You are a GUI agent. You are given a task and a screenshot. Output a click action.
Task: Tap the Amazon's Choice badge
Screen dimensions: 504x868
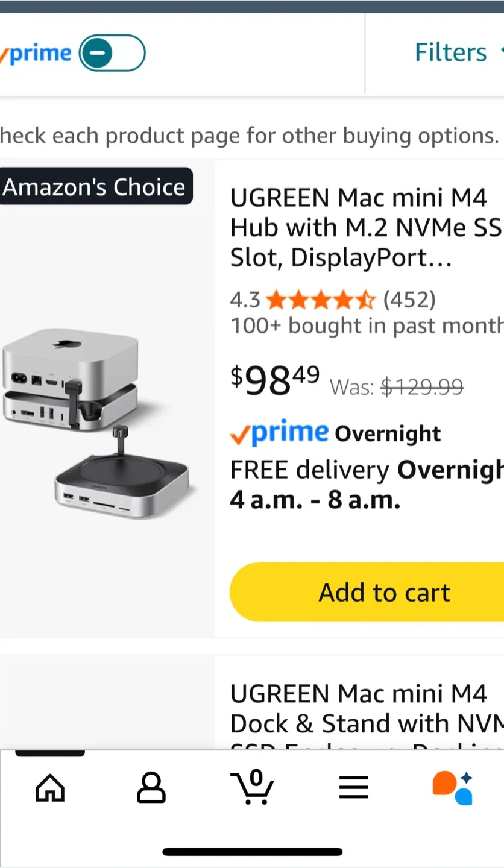coord(95,187)
